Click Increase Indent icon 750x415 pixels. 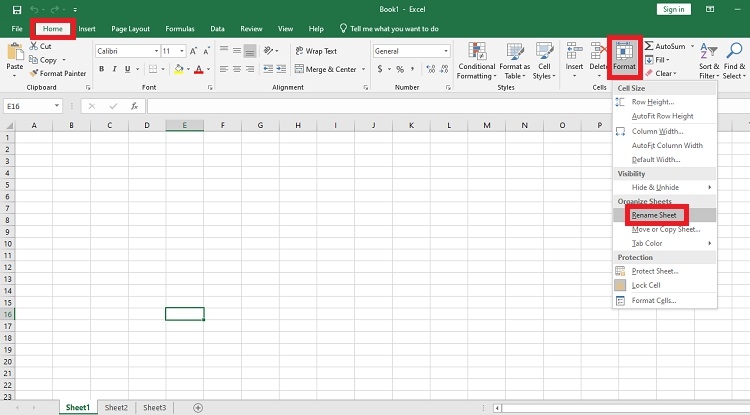pyautogui.click(x=281, y=69)
